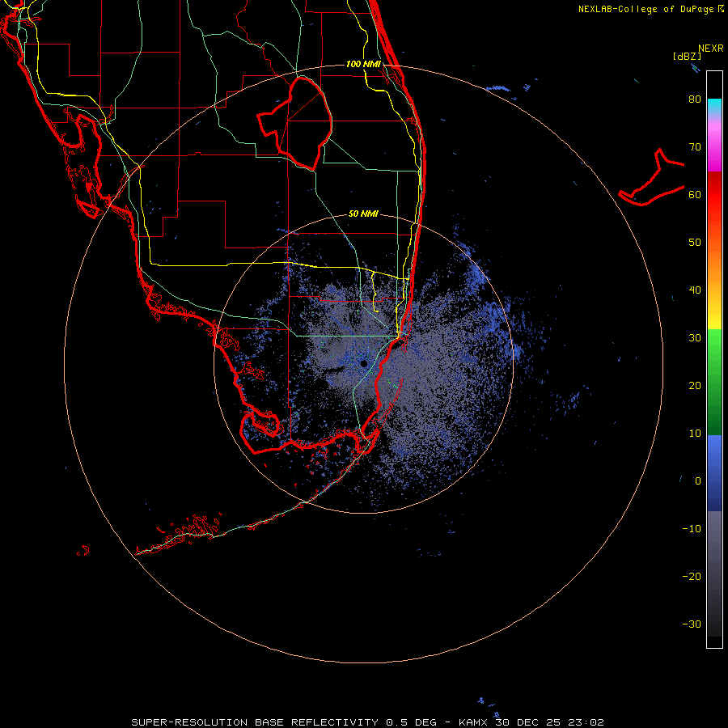
Task: Click the Lake Okeechobee outline on map
Action: 295,123
